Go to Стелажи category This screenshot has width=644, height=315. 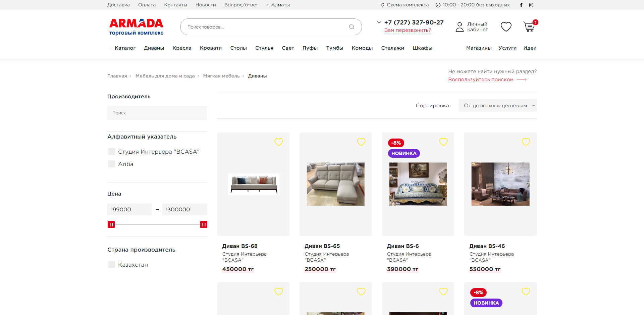pos(392,48)
